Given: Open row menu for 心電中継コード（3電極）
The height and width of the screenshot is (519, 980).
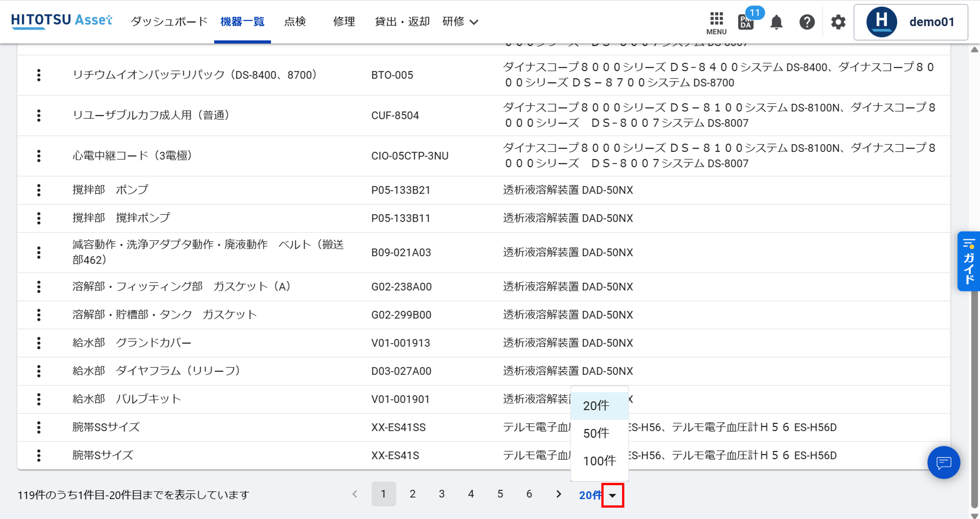Looking at the screenshot, I should tap(39, 156).
